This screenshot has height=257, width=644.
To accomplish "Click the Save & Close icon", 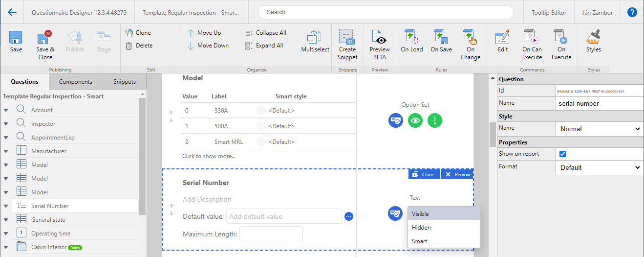I will point(45,38).
